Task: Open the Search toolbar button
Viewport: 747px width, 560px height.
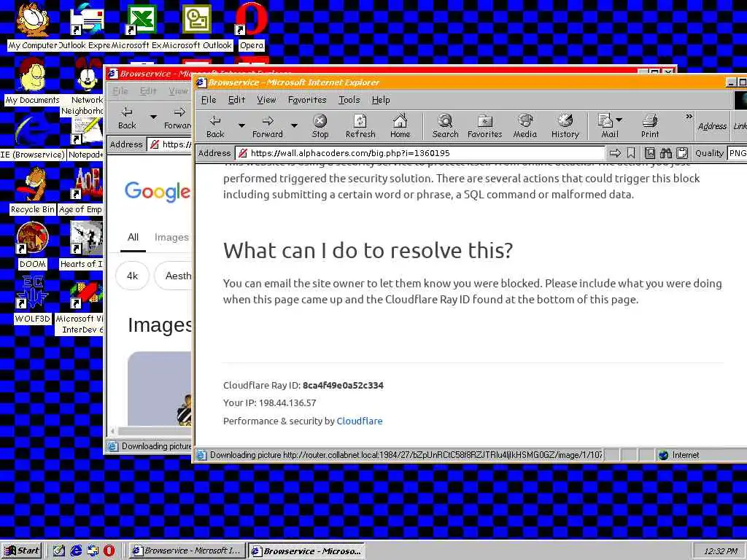Action: click(x=445, y=126)
